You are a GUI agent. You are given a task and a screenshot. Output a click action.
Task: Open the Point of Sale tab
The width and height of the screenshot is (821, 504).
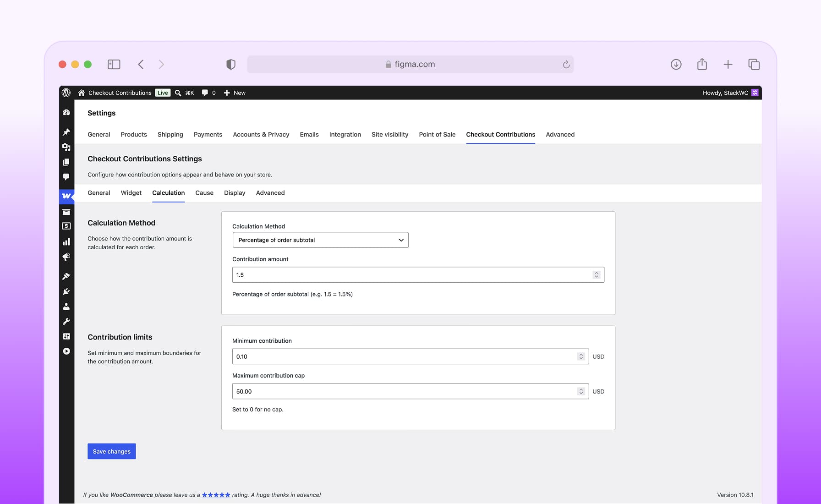click(437, 135)
